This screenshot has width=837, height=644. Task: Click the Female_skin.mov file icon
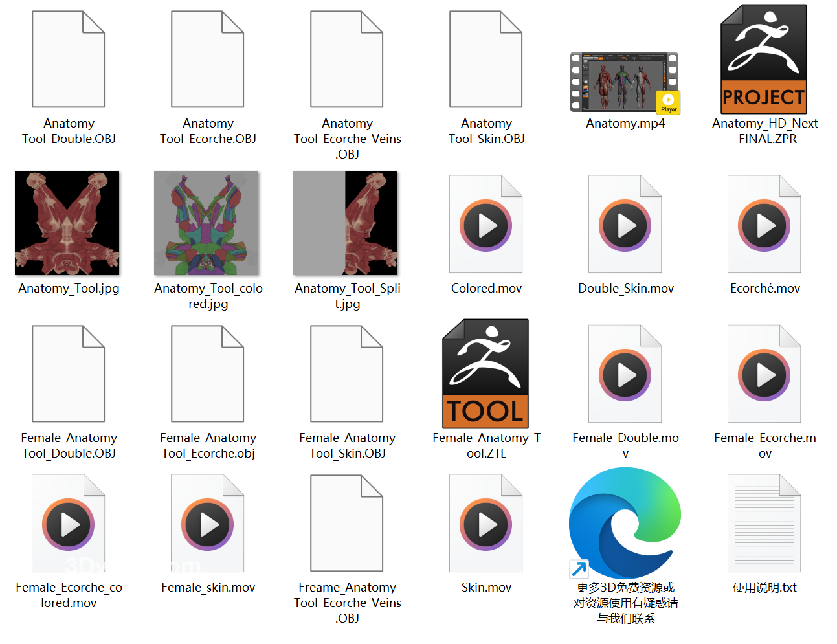[x=207, y=523]
